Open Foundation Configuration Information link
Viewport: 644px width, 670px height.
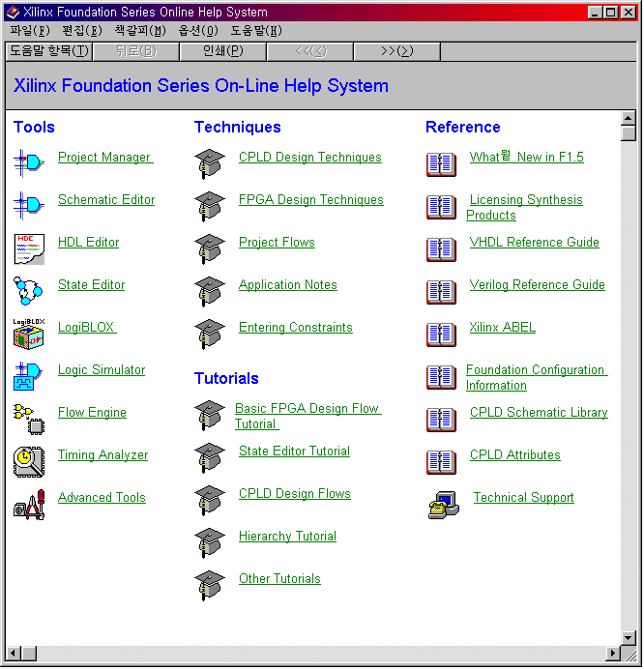[537, 377]
